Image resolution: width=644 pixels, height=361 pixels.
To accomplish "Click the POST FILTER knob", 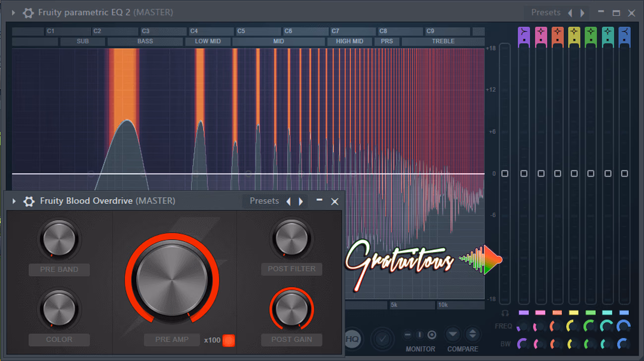I will tap(292, 238).
